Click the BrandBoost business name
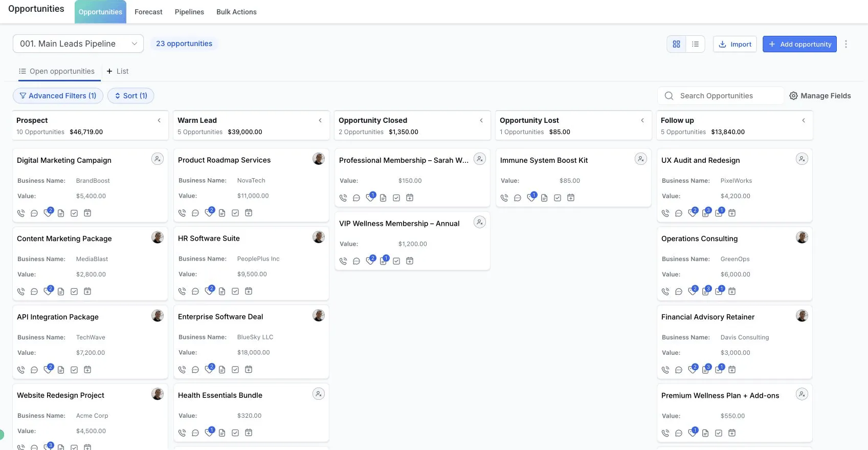The width and height of the screenshot is (868, 450). click(93, 181)
